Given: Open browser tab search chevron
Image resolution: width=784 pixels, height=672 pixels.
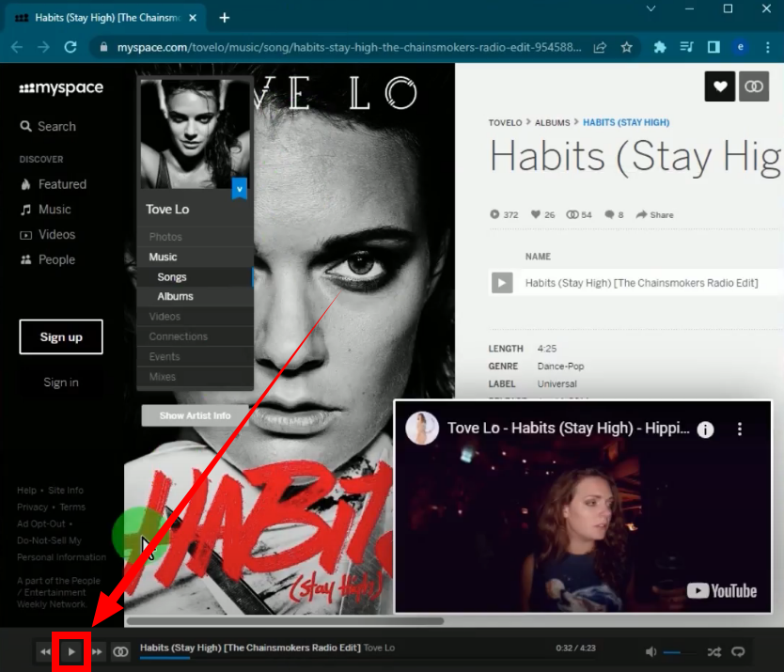Looking at the screenshot, I should (x=651, y=8).
